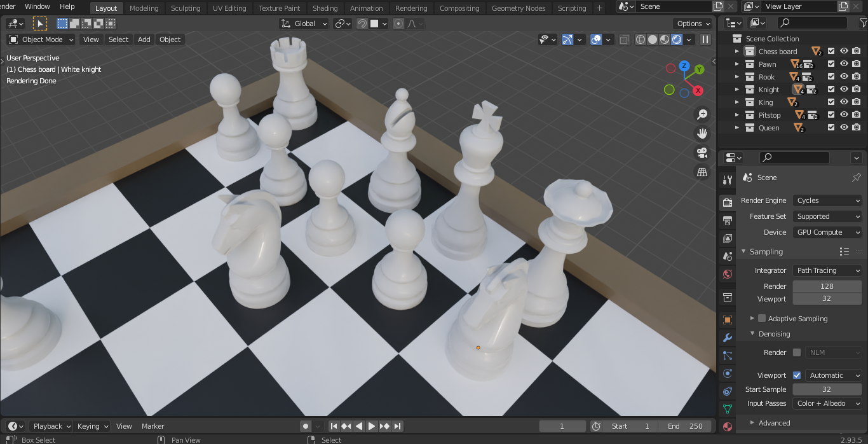Open the Modifier Properties wrench icon
Image resolution: width=868 pixels, height=444 pixels.
[727, 337]
